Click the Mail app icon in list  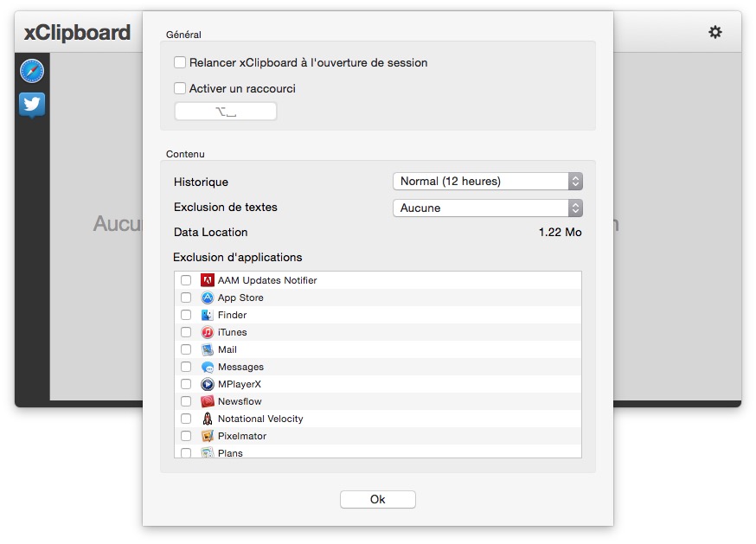tap(208, 349)
